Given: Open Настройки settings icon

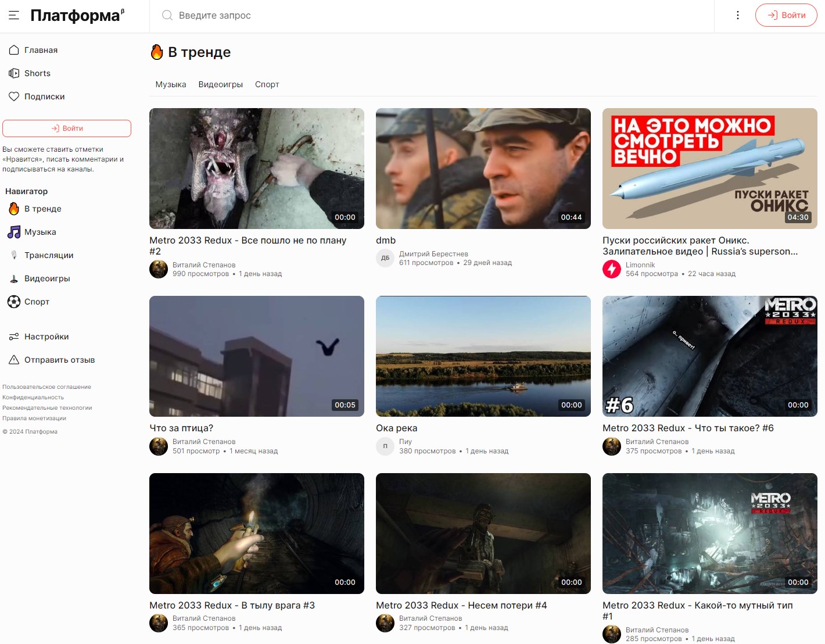Looking at the screenshot, I should 14,337.
